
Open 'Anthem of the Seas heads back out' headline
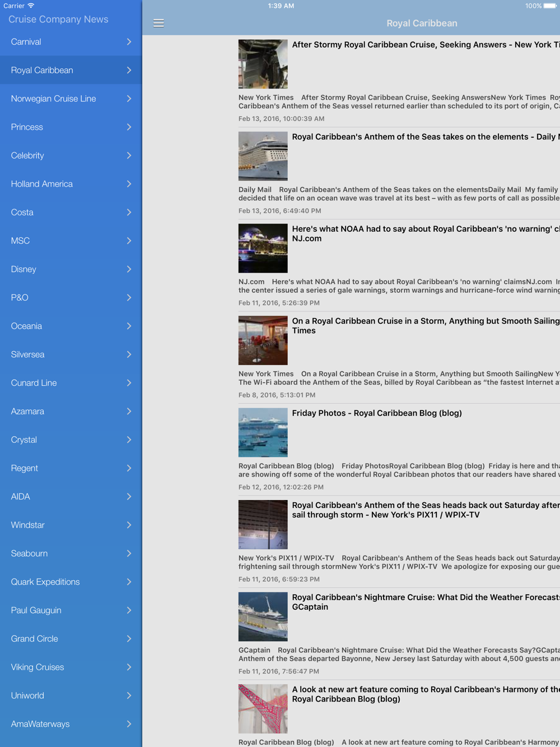click(426, 510)
